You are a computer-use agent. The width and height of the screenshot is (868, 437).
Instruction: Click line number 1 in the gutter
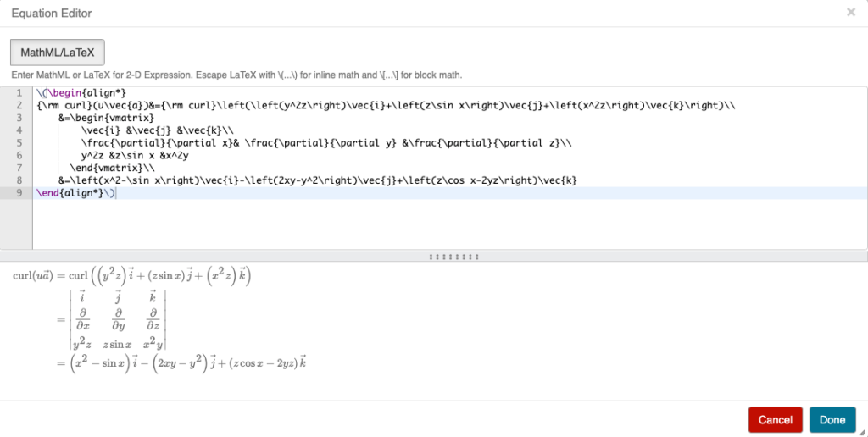19,92
